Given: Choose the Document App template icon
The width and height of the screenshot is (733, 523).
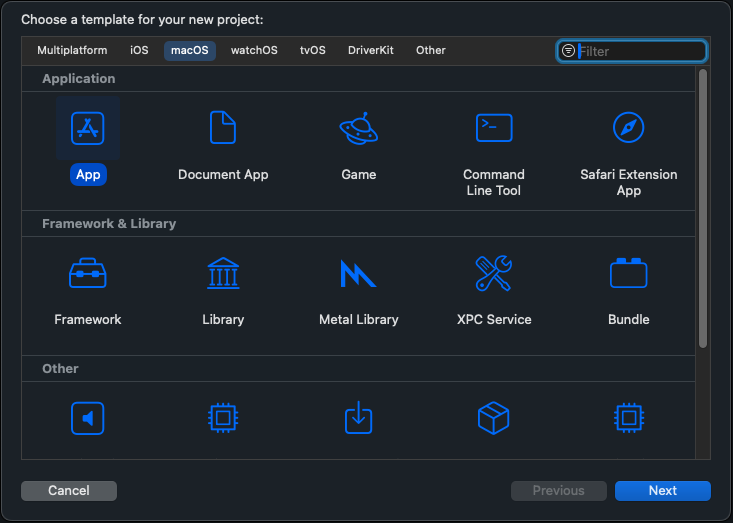Looking at the screenshot, I should [x=223, y=127].
